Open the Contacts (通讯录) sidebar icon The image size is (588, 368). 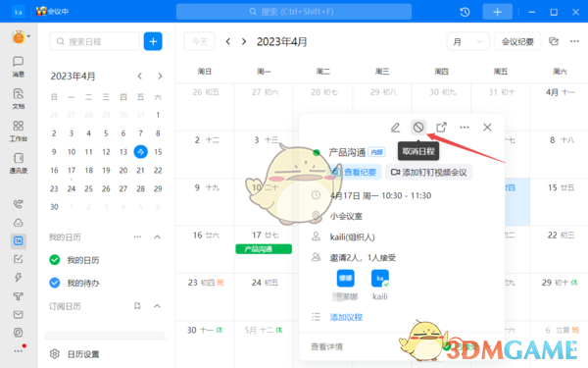[x=18, y=163]
